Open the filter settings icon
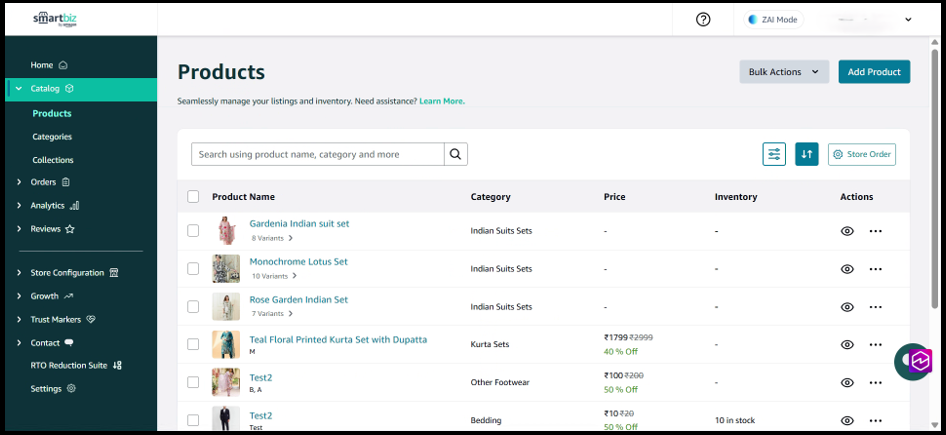 click(774, 154)
